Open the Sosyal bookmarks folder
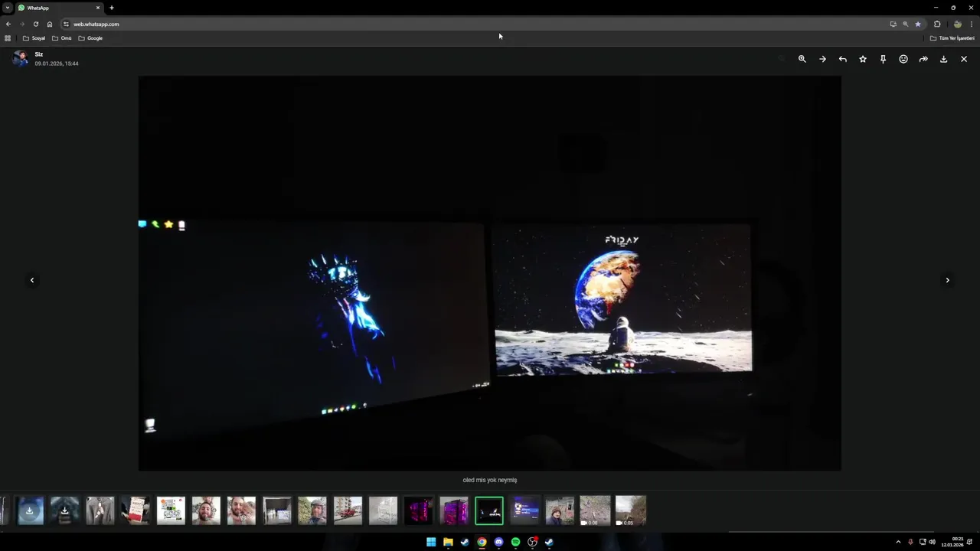The width and height of the screenshot is (980, 551). coord(34,37)
